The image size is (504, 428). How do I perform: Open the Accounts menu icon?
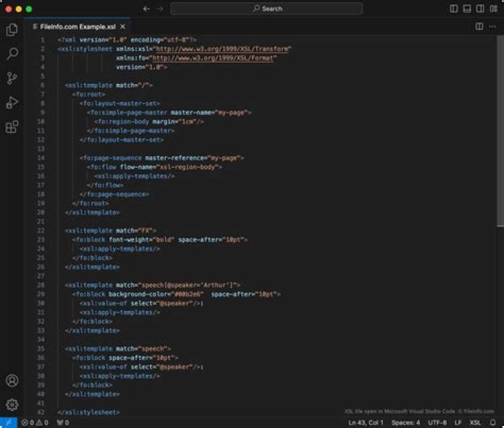(x=12, y=380)
